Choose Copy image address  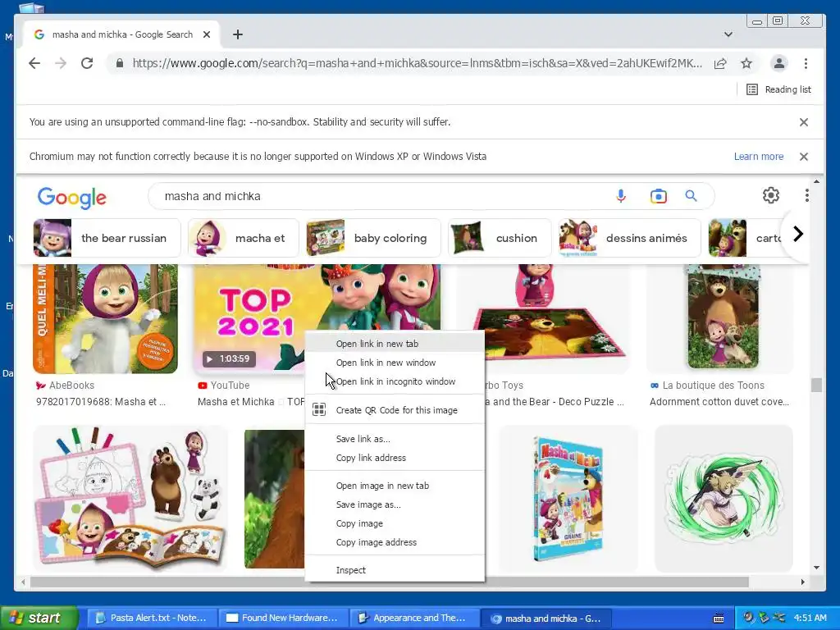click(395, 542)
